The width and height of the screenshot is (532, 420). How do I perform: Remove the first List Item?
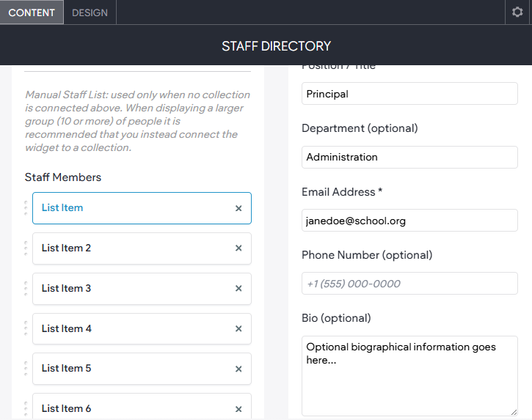(238, 208)
